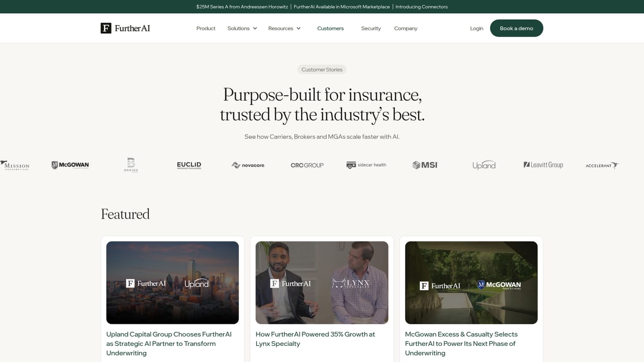Open the Introducing Connectors link
The image size is (644, 362).
422,7
